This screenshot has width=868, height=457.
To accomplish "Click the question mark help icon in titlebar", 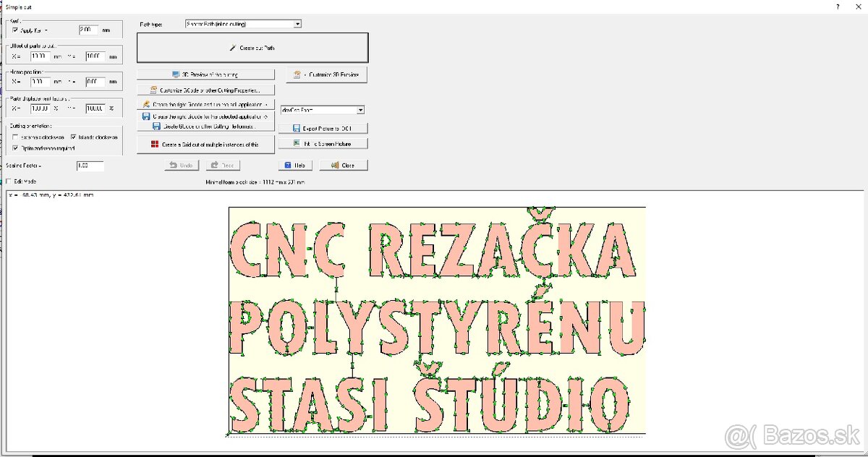I will pyautogui.click(x=837, y=7).
